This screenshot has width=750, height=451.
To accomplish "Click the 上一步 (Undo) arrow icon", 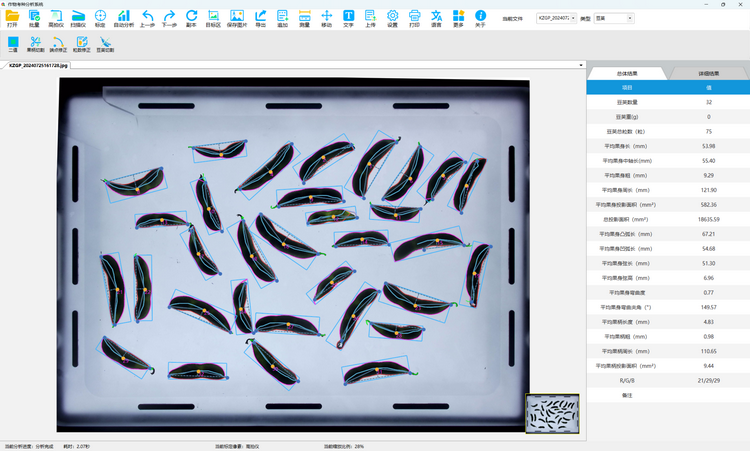I will click(x=147, y=17).
